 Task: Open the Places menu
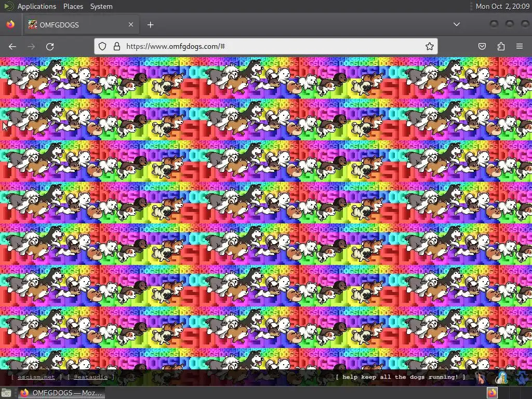point(73,6)
